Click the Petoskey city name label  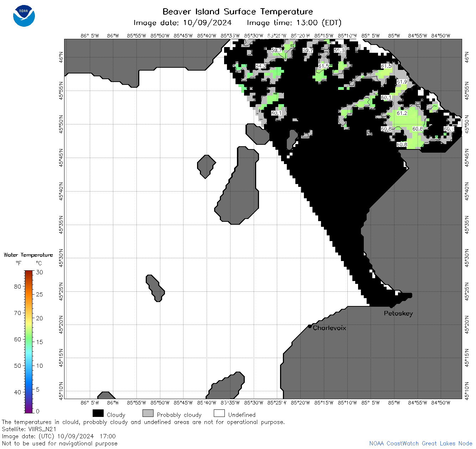(398, 313)
